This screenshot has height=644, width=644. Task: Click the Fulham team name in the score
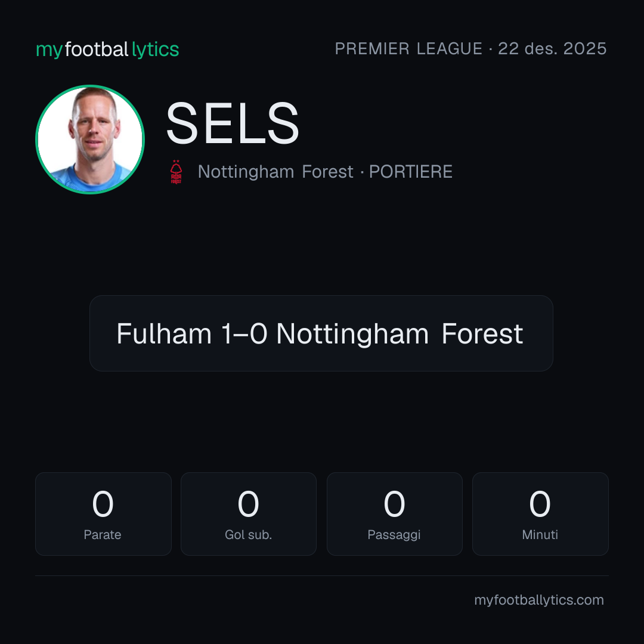(164, 333)
